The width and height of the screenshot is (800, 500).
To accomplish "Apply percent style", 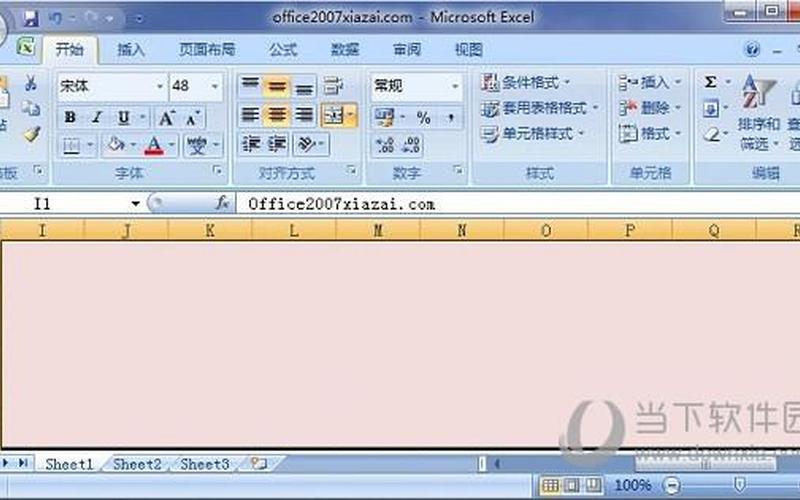I will coord(423,118).
